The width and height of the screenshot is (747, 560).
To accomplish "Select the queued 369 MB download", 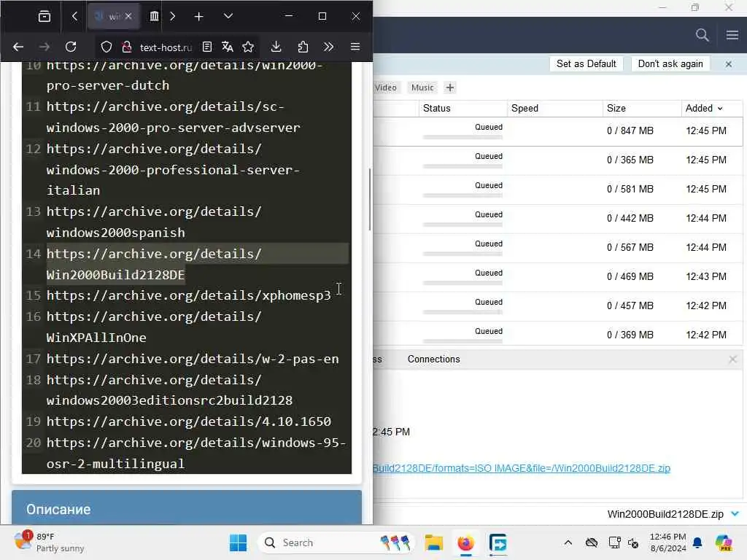I will coord(558,332).
